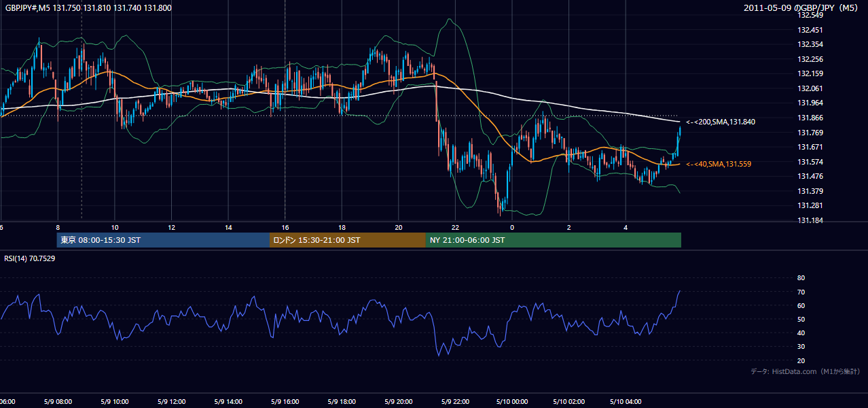Click the RSI 20 level label
The image size is (868, 408).
click(x=801, y=360)
